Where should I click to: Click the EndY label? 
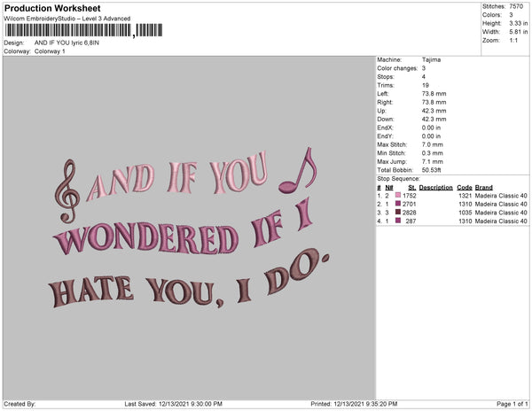[385, 136]
